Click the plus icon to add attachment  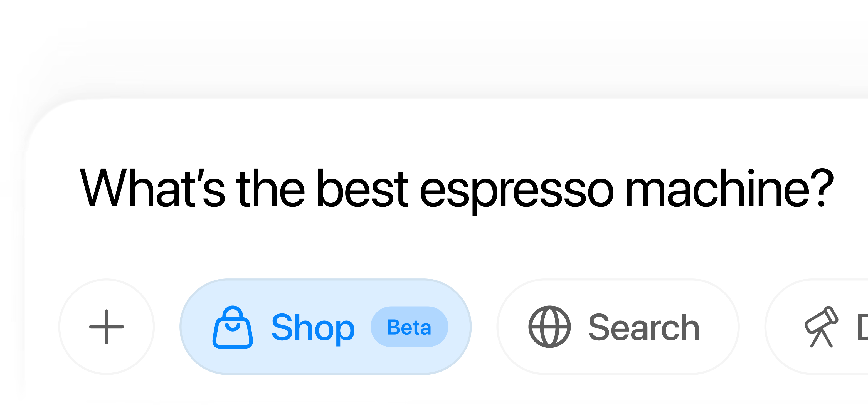(x=107, y=327)
